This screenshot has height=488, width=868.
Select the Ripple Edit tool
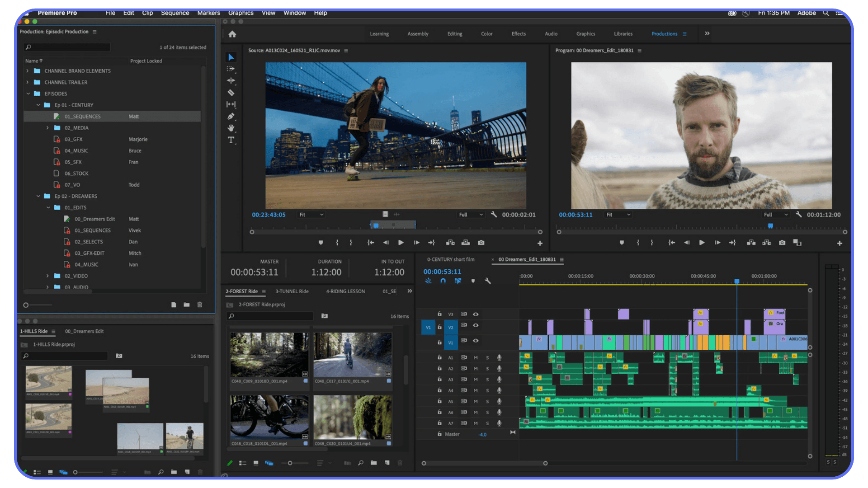coord(231,80)
